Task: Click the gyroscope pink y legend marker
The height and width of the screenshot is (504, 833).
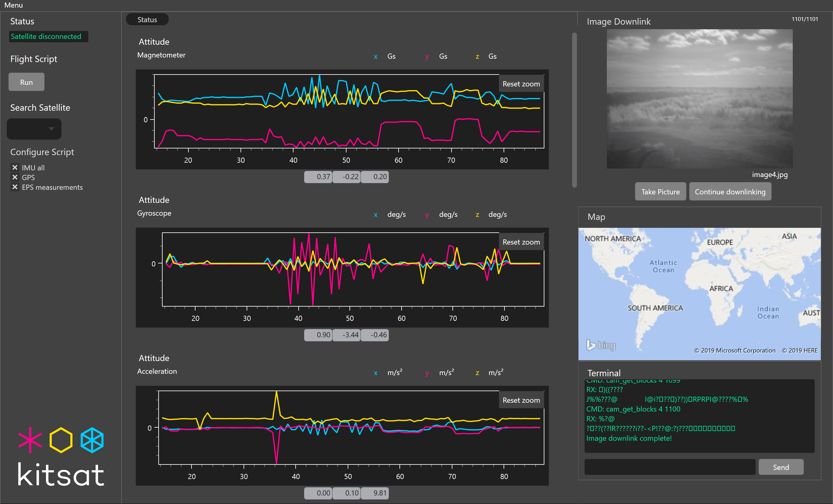Action: pyautogui.click(x=427, y=214)
